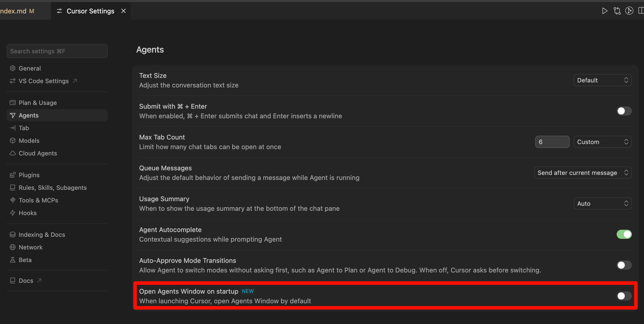Open the Docs external link

point(57,281)
